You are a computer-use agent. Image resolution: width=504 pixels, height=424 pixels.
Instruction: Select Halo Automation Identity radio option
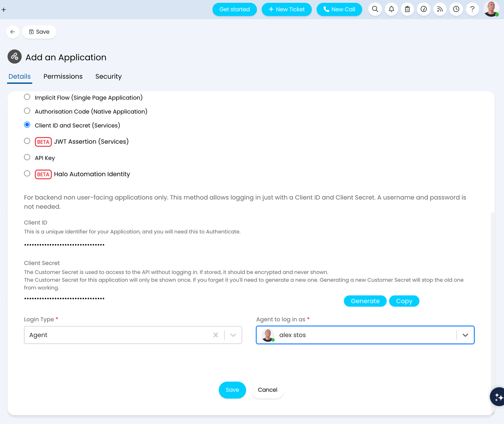pyautogui.click(x=27, y=174)
